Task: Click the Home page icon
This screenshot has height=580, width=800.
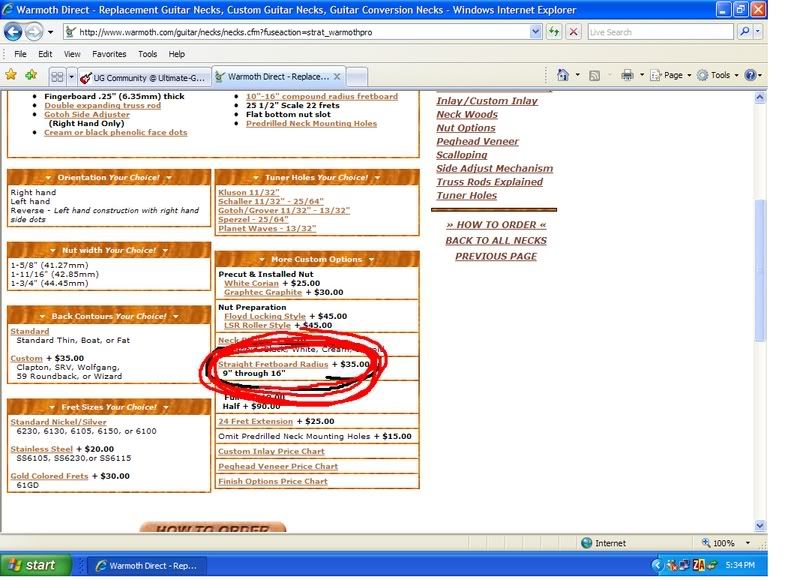Action: [x=563, y=75]
